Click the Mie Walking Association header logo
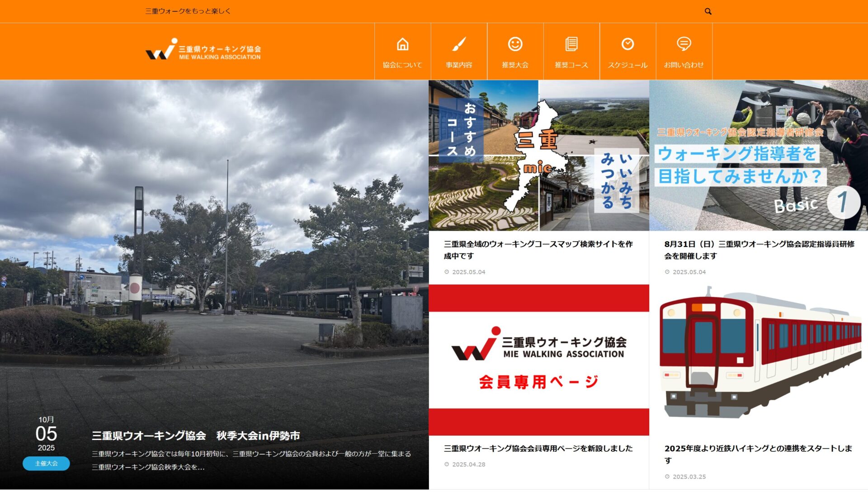The height and width of the screenshot is (493, 868). pos(203,49)
